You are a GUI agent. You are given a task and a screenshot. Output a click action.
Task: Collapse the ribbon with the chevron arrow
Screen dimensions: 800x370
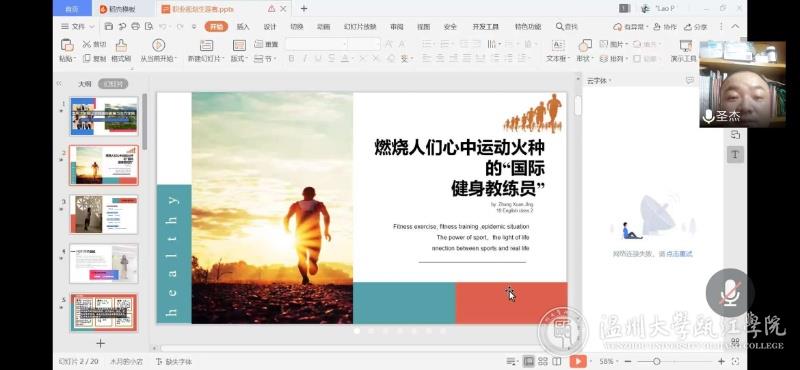pos(735,27)
